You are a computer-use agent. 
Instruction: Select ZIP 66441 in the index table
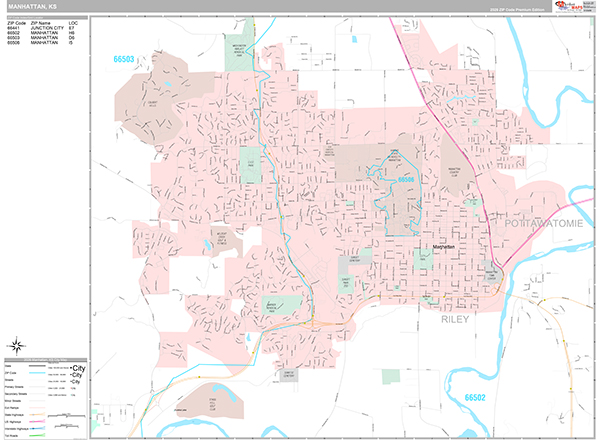point(13,28)
